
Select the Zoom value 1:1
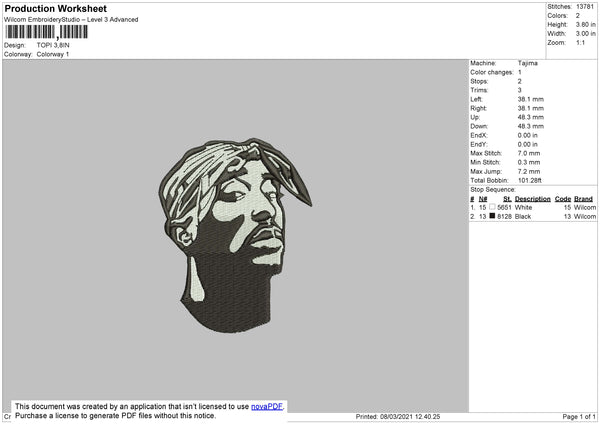coord(580,43)
